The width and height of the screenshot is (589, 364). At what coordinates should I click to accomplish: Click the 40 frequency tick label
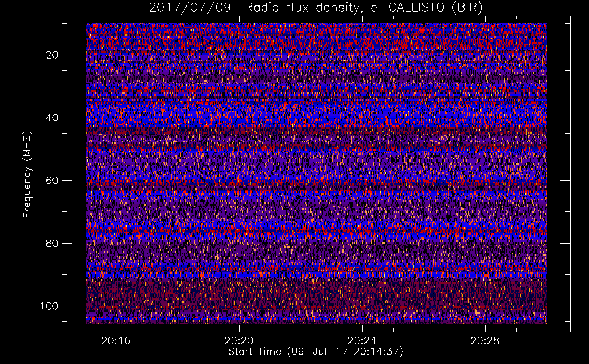[x=52, y=118]
